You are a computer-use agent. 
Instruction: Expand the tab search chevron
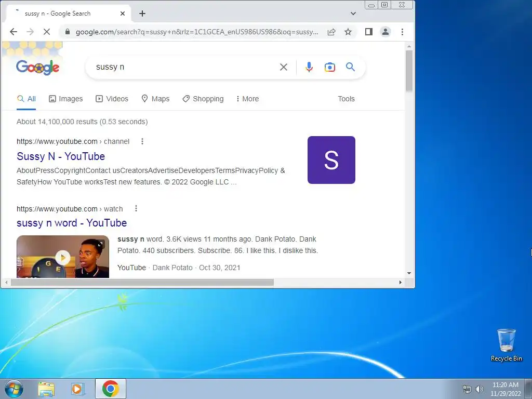353,14
